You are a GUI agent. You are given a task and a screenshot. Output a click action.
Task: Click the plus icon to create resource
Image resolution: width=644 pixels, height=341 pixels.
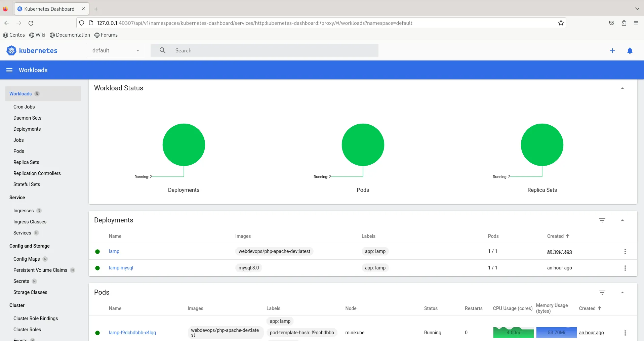(612, 51)
